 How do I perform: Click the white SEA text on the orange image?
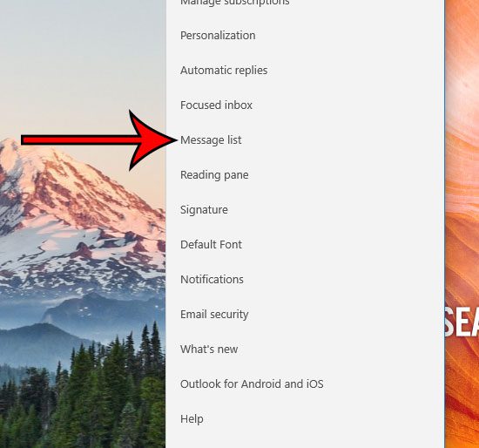[462, 322]
